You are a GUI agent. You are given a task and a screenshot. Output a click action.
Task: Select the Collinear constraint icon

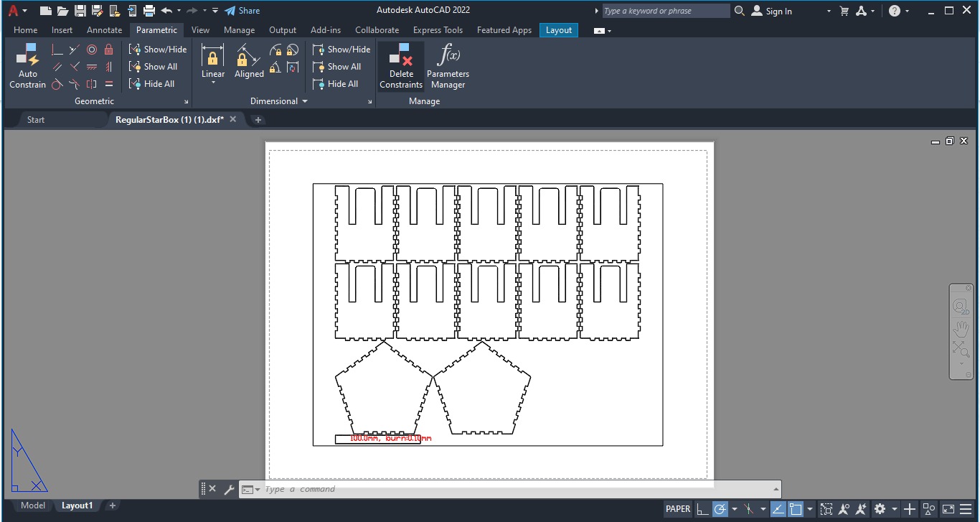(x=75, y=50)
